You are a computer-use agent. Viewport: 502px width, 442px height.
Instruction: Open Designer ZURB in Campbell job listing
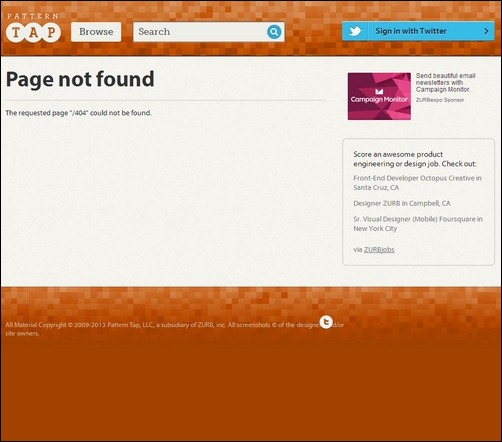[402, 203]
